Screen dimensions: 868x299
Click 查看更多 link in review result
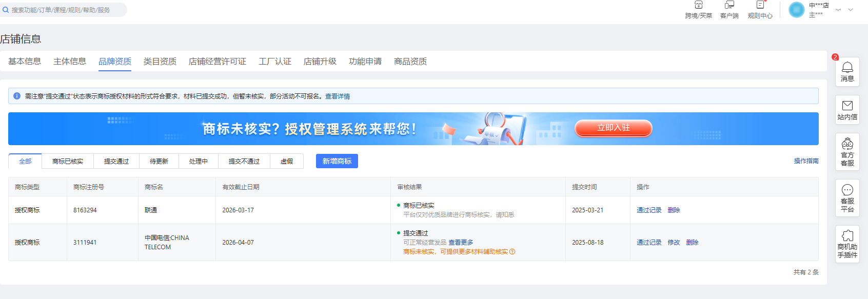461,243
